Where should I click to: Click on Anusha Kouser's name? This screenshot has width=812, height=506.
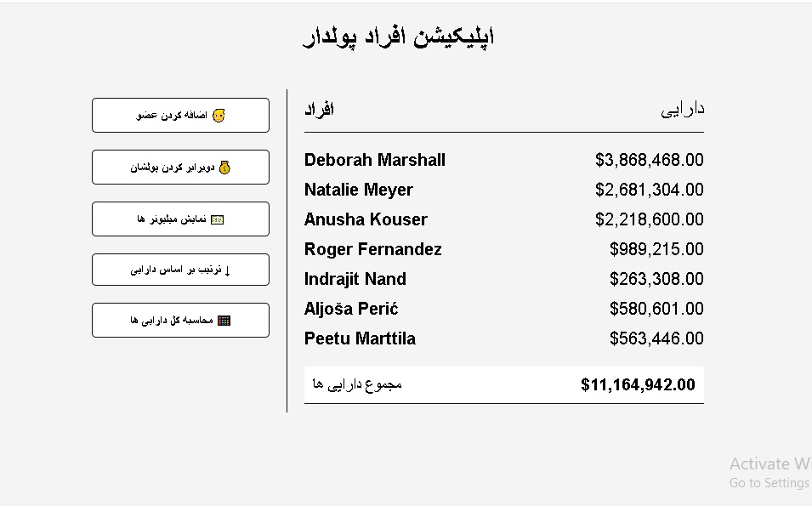coord(366,219)
